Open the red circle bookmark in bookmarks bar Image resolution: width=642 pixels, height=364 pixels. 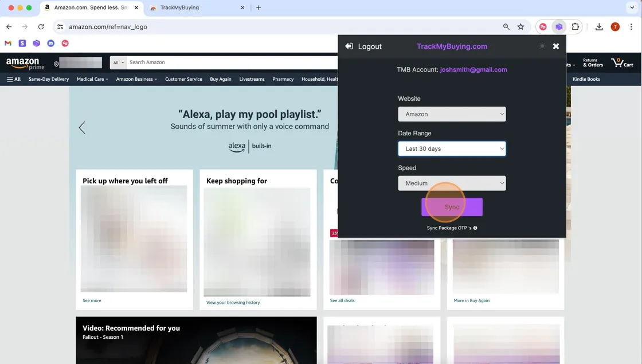(65, 43)
